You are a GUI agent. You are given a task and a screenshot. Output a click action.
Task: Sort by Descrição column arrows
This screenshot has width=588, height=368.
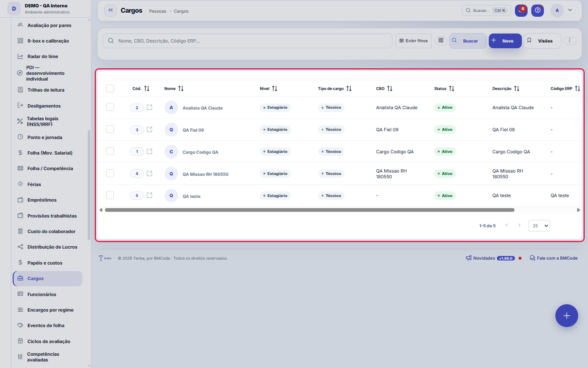point(517,89)
